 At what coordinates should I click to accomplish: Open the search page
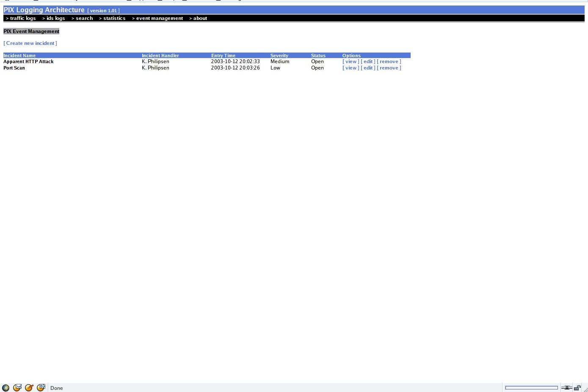click(x=82, y=18)
